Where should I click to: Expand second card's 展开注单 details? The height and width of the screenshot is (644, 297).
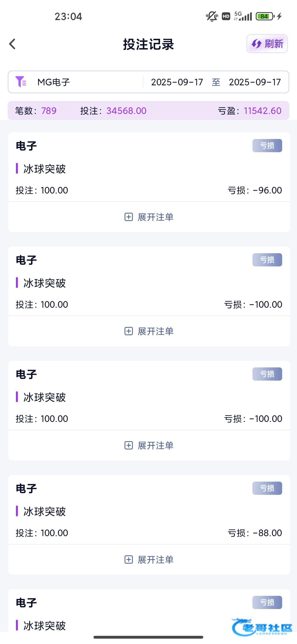pyautogui.click(x=155, y=331)
